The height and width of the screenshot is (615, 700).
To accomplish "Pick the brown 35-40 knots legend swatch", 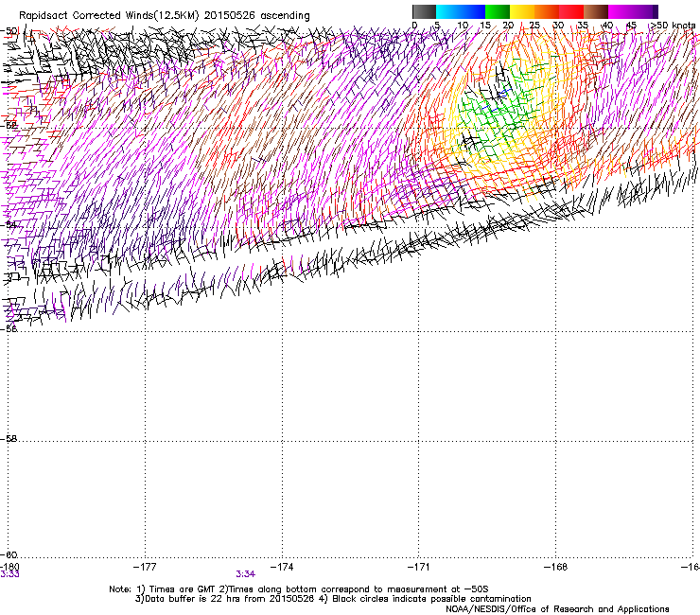I will click(x=596, y=11).
